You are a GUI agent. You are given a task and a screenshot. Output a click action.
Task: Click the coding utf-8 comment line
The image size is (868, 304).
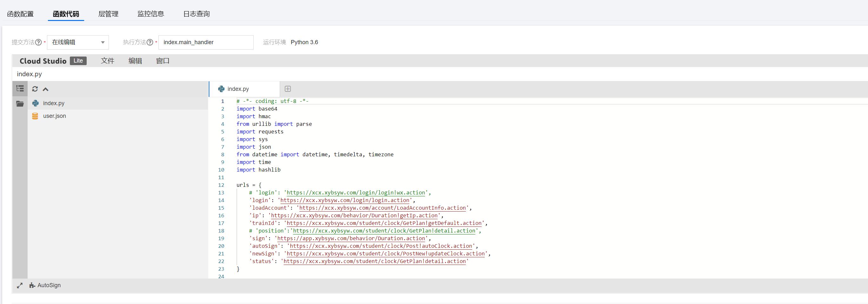pyautogui.click(x=273, y=101)
